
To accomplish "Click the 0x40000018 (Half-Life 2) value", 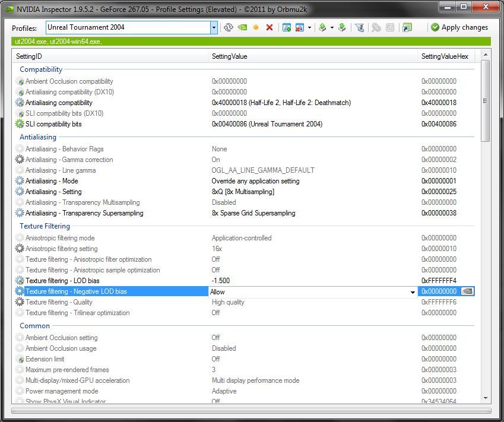I will tap(281, 103).
